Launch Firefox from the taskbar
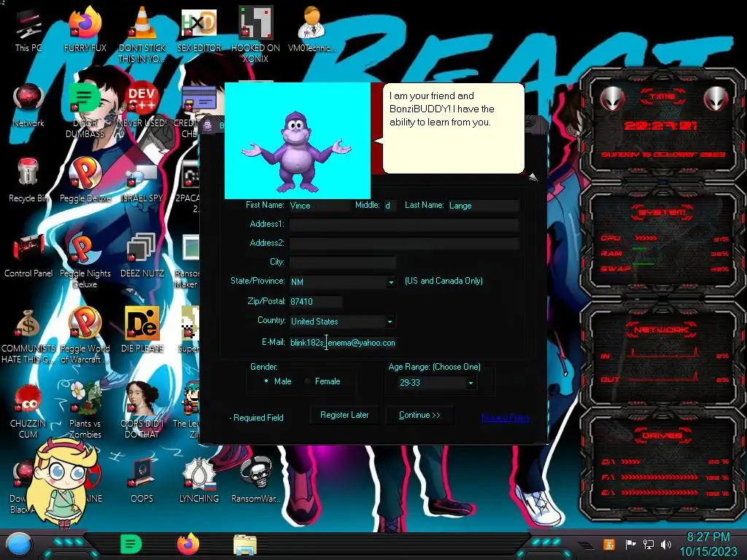Viewport: 747px width, 560px height. click(x=187, y=544)
